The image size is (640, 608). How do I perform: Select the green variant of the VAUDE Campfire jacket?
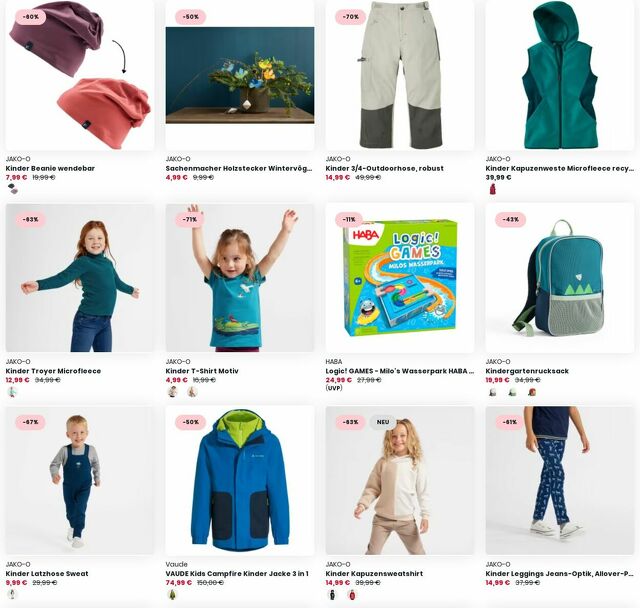pyautogui.click(x=173, y=594)
